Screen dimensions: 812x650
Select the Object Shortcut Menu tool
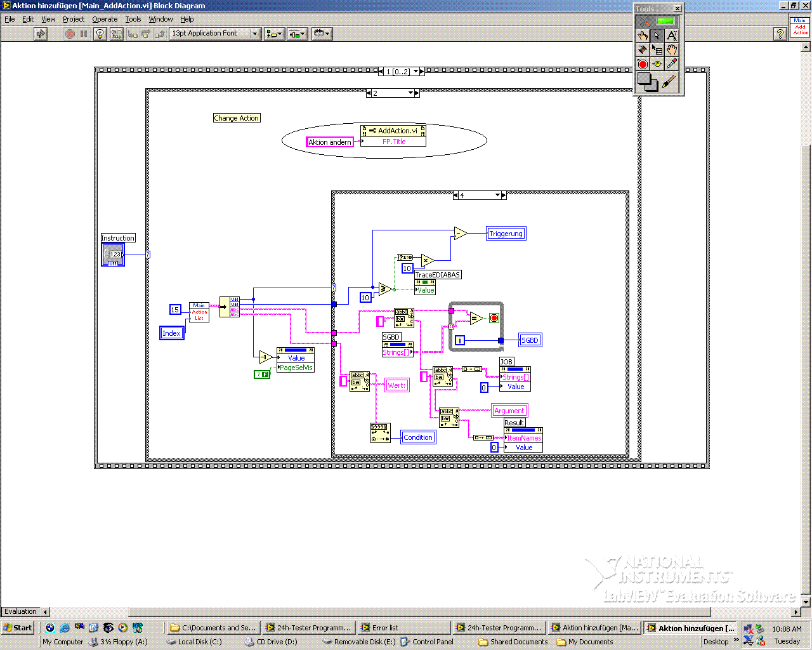(657, 50)
